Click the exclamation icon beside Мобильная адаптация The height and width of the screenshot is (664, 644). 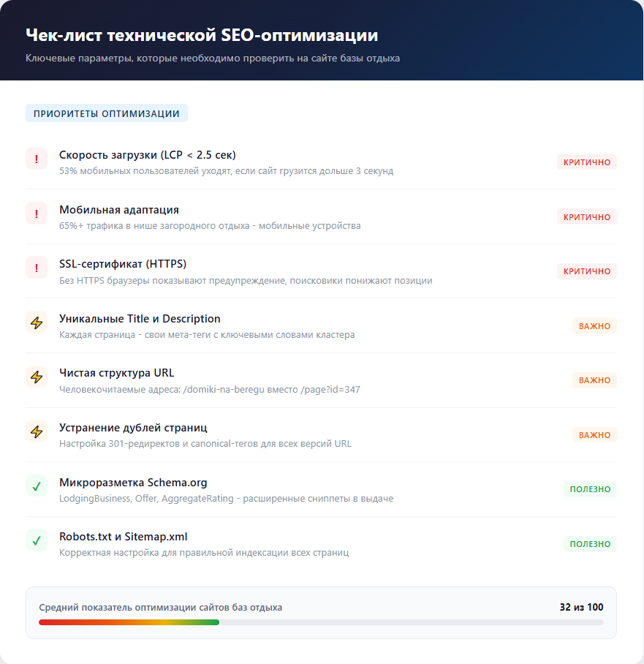(37, 214)
